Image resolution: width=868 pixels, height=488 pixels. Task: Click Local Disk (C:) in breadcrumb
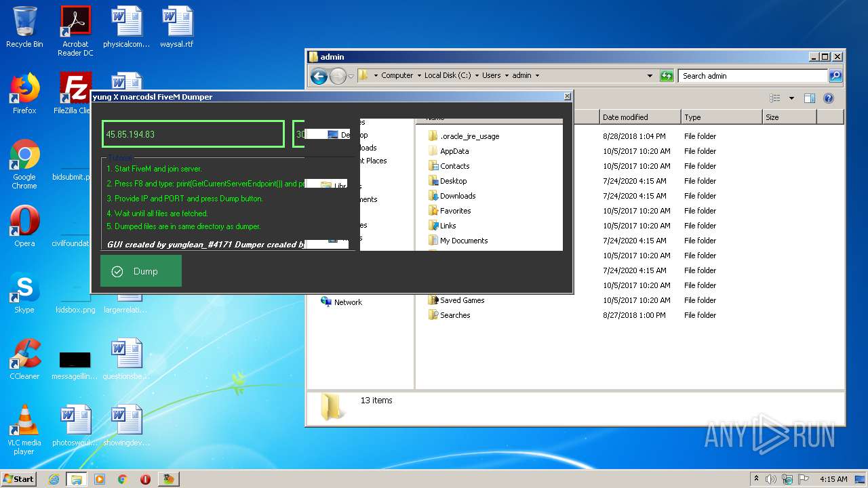[x=448, y=75]
